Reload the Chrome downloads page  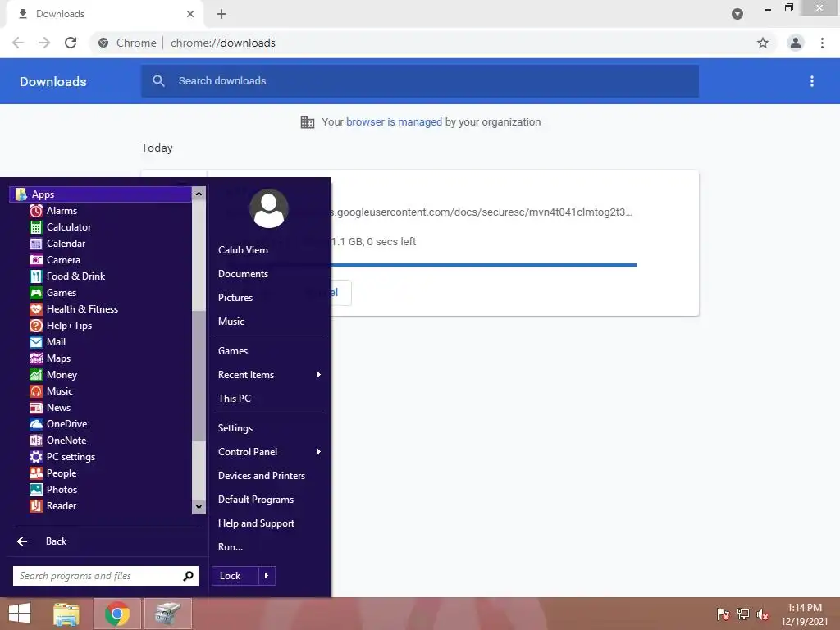tap(71, 43)
